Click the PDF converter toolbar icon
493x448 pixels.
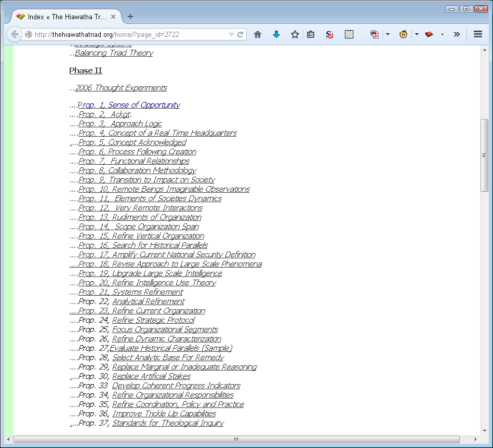pos(375,34)
